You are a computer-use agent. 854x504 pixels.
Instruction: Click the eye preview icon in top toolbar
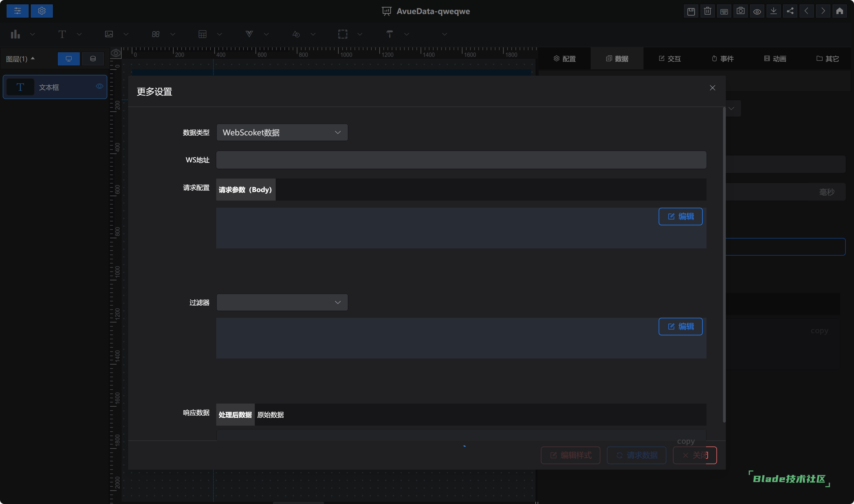tap(757, 11)
